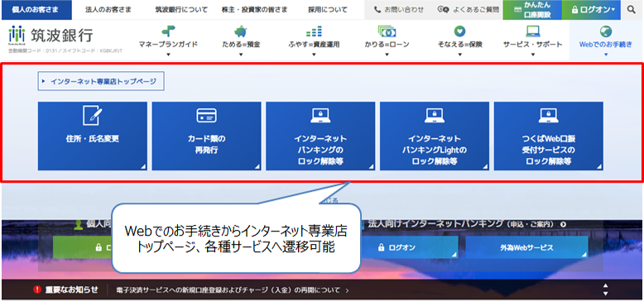Click the phone icon beside お問い合わせ
Viewport: 644px width, 301px height.
377,9
